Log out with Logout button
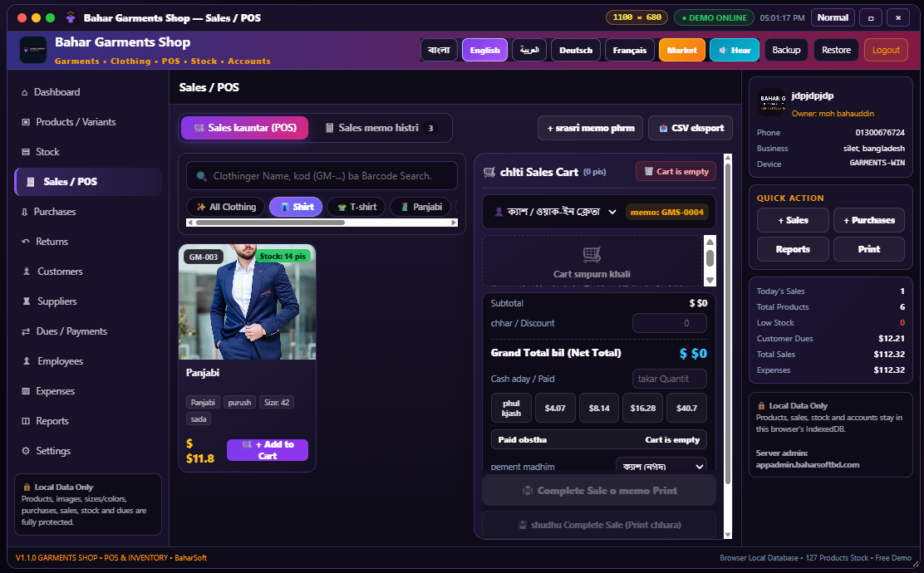The height and width of the screenshot is (573, 924). [887, 50]
